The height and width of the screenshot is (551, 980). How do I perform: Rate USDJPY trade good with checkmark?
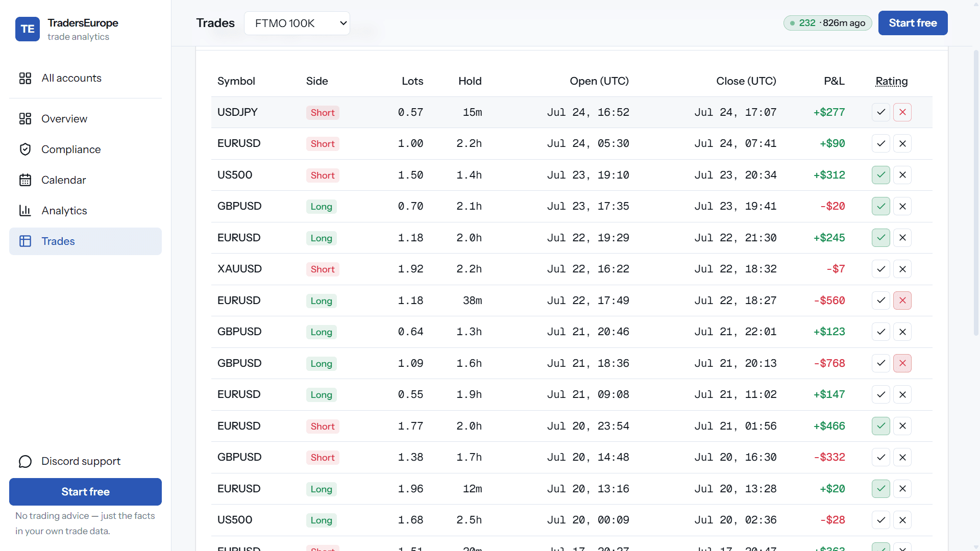(x=881, y=112)
